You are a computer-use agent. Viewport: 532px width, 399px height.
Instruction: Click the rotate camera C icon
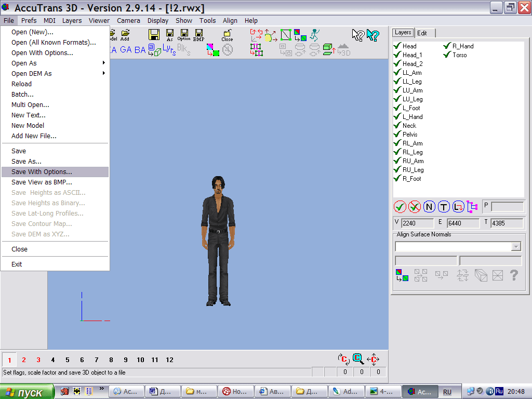point(343,359)
